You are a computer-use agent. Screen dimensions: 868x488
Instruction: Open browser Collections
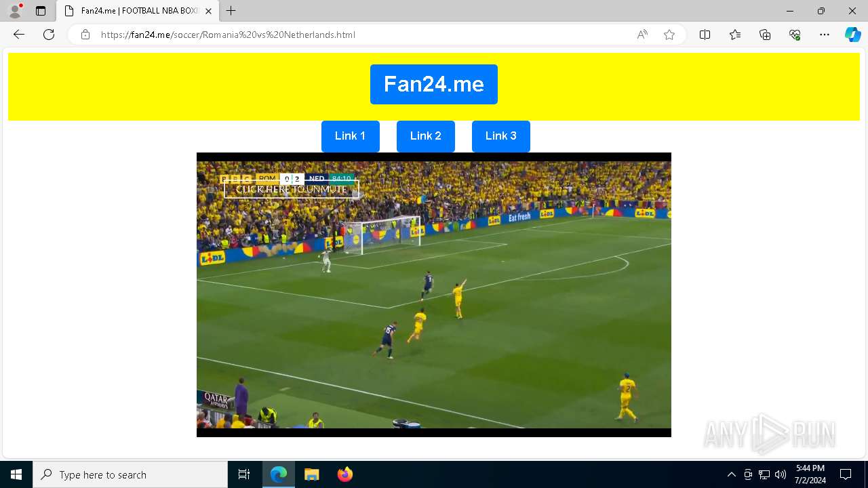765,35
